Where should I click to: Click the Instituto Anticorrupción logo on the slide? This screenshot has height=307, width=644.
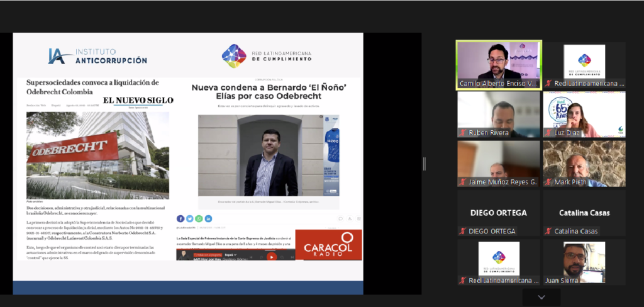(x=97, y=56)
